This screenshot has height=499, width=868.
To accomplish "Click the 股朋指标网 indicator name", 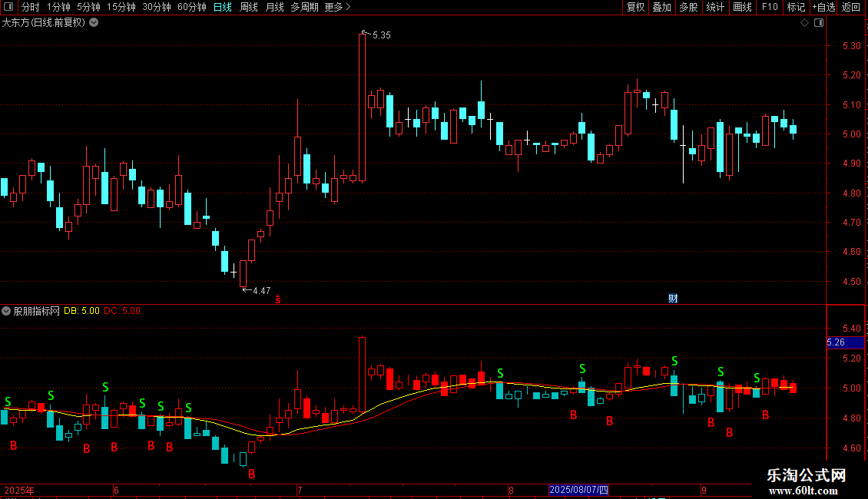I will click(37, 311).
